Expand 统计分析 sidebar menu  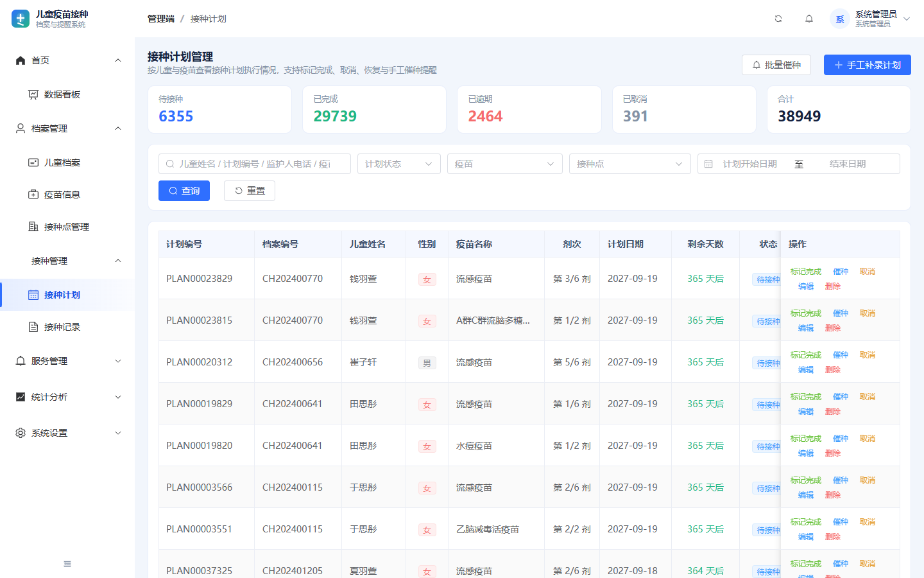pyautogui.click(x=67, y=397)
